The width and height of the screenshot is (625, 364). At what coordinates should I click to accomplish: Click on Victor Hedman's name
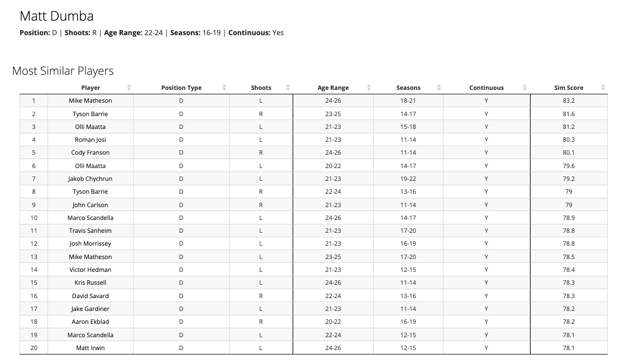(x=90, y=270)
